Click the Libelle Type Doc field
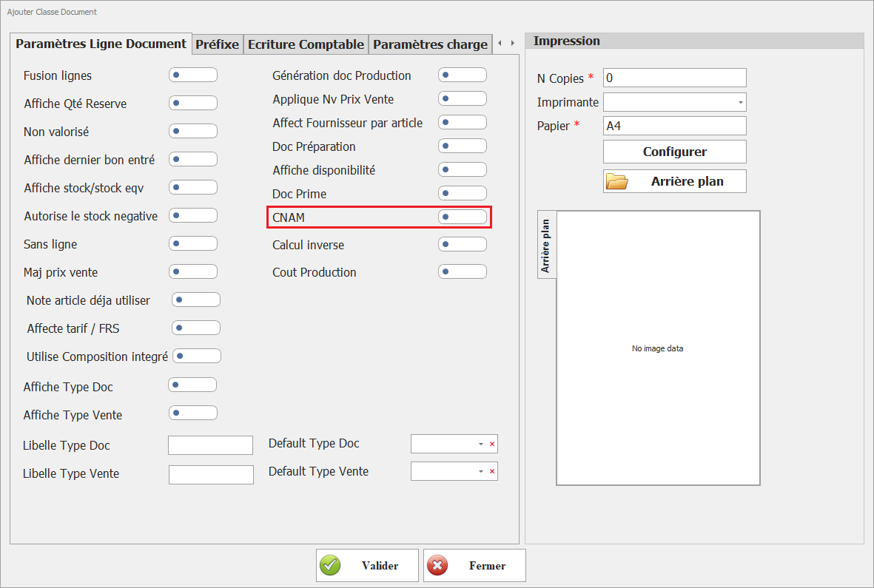The image size is (874, 588). pos(211,445)
